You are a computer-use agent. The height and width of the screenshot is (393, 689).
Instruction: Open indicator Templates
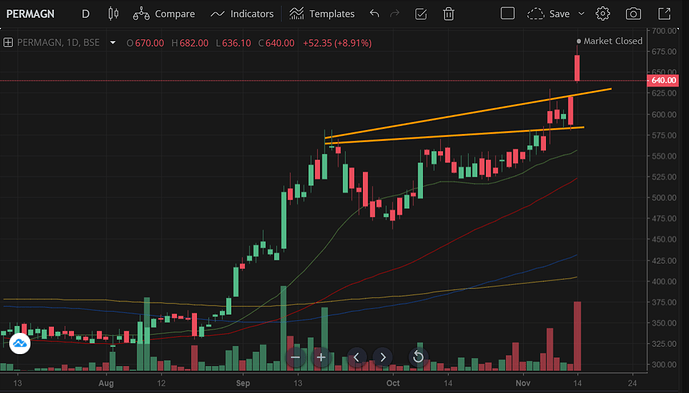pyautogui.click(x=322, y=14)
